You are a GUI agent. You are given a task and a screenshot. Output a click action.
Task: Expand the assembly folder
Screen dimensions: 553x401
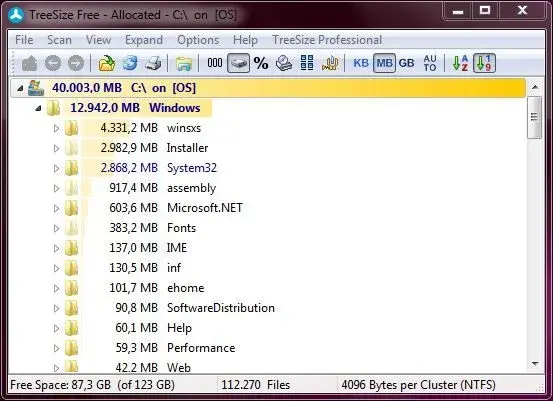pyautogui.click(x=56, y=188)
